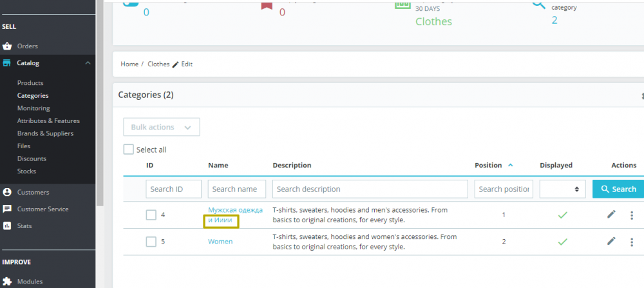
Task: Check the Select all checkbox
Action: click(129, 149)
